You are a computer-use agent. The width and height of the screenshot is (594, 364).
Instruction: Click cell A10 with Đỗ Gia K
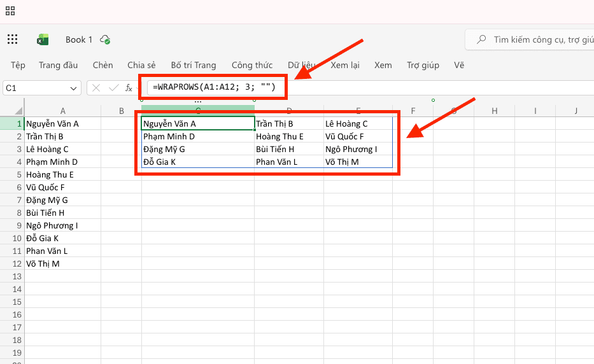click(x=63, y=238)
